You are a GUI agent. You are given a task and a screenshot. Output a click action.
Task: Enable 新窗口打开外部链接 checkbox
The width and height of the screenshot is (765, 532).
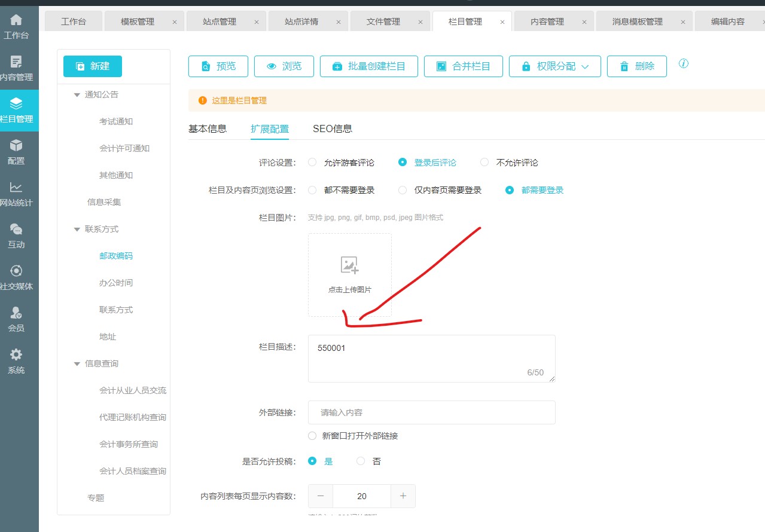click(312, 436)
